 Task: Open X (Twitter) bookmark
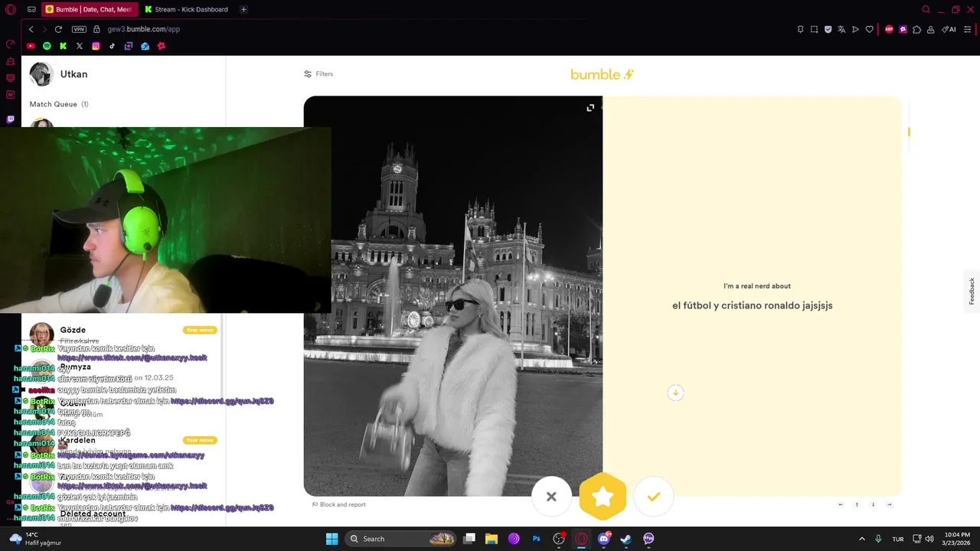point(79,46)
